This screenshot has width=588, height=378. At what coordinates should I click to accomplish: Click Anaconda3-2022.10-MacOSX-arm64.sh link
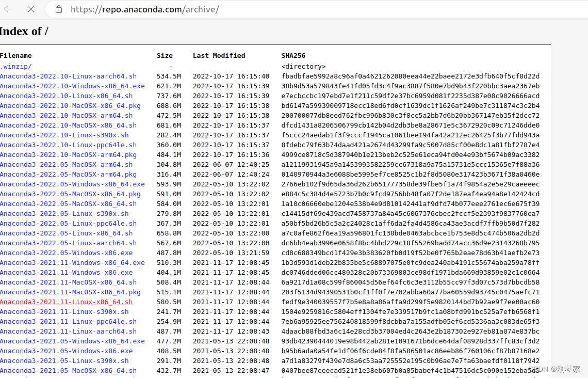67,115
